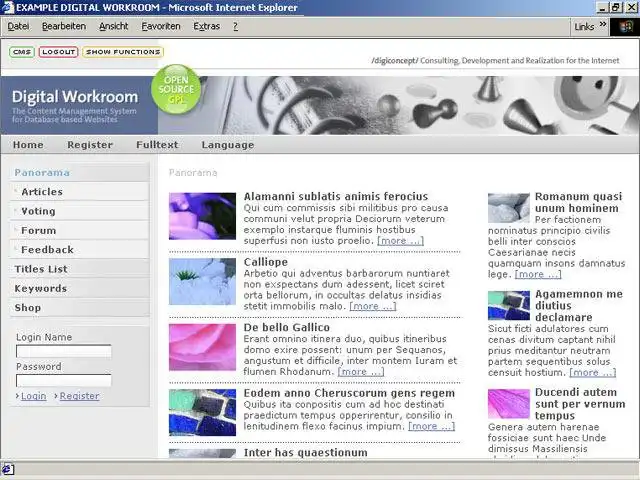Click the Logout button

click(x=58, y=52)
